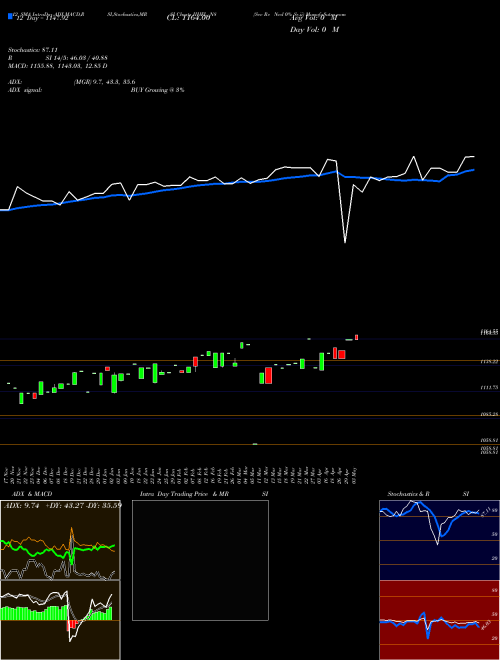The image size is (500, 660).
Task: Open the MACD histogram mini chart
Action: [x=60, y=620]
